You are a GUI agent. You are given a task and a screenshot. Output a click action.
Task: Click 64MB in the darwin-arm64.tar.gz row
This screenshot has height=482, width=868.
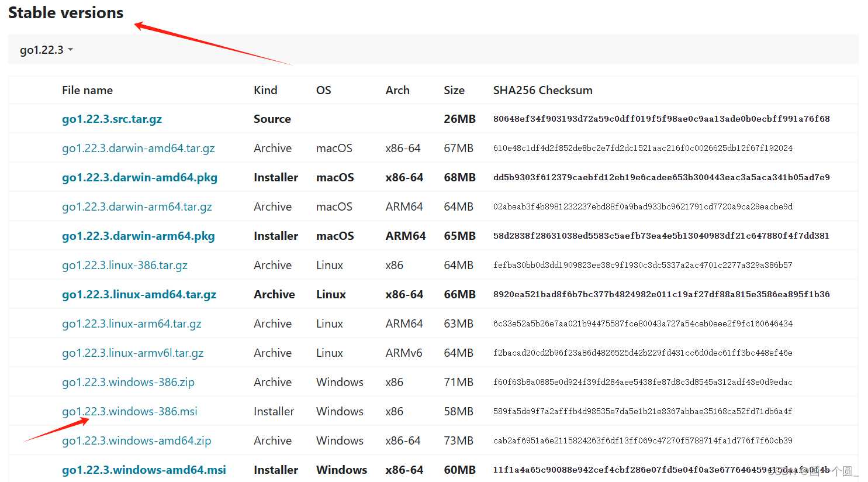coord(458,206)
